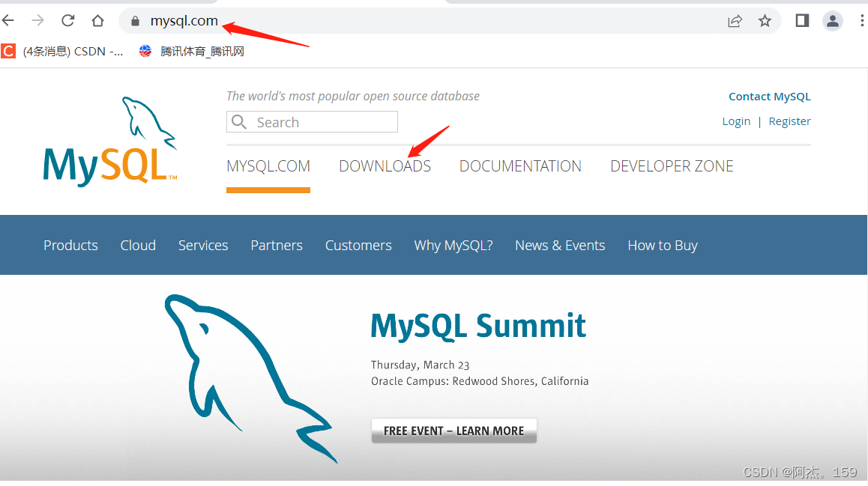Screen dimensions: 868x486
Task: Click the FREE EVENT – LEARN MORE button
Action: coord(454,431)
